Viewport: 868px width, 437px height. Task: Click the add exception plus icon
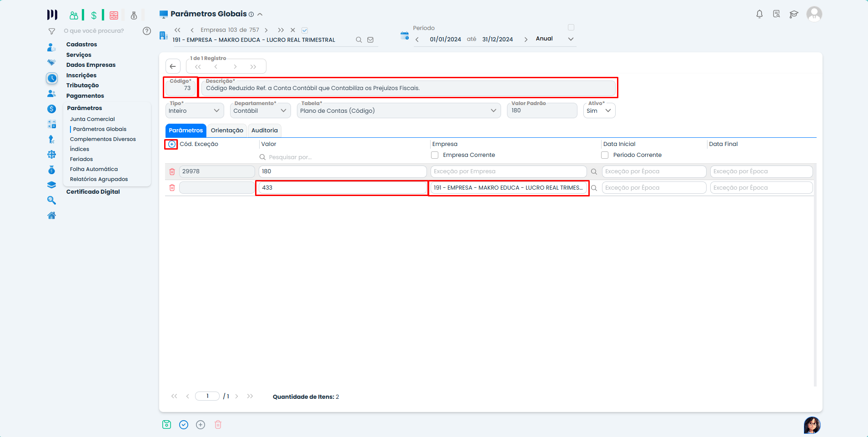pos(171,144)
